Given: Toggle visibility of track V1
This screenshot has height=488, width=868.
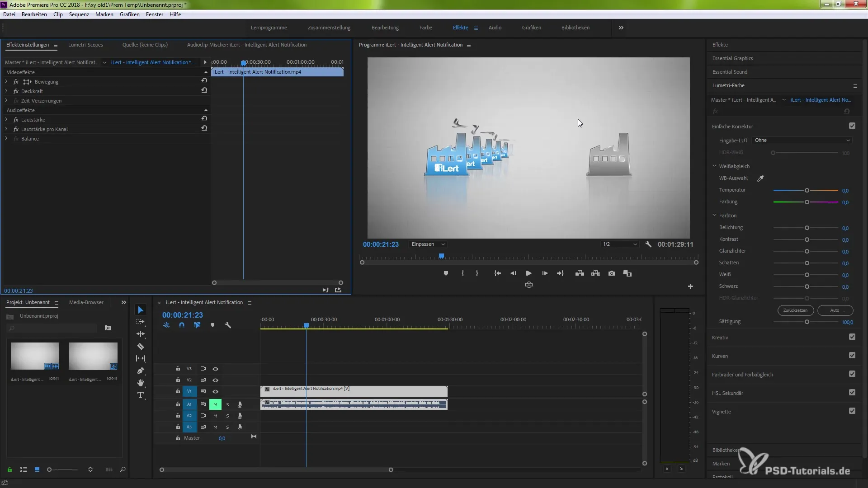Looking at the screenshot, I should (216, 392).
